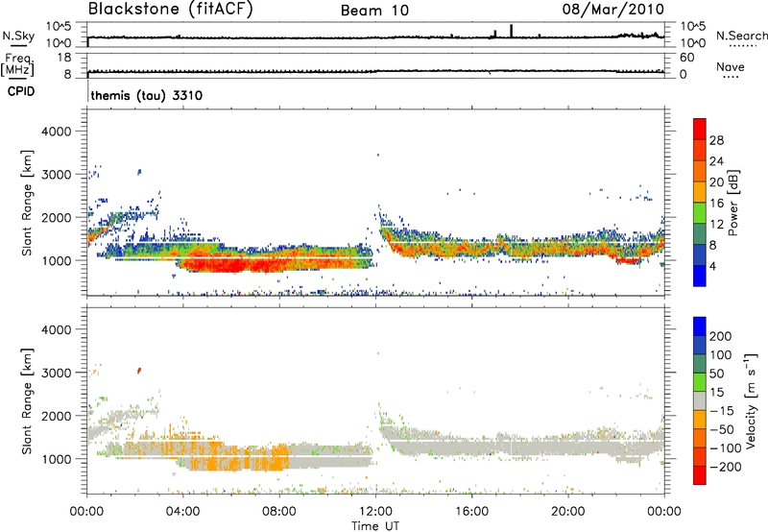Click the 'N.Search' legend label
768x532 pixels.
click(x=742, y=36)
